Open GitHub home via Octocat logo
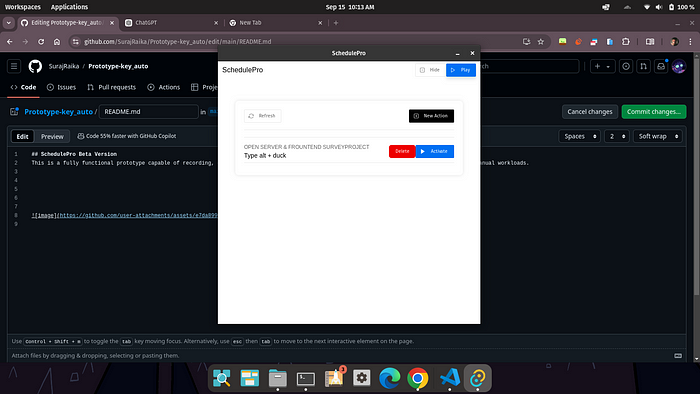 point(35,66)
